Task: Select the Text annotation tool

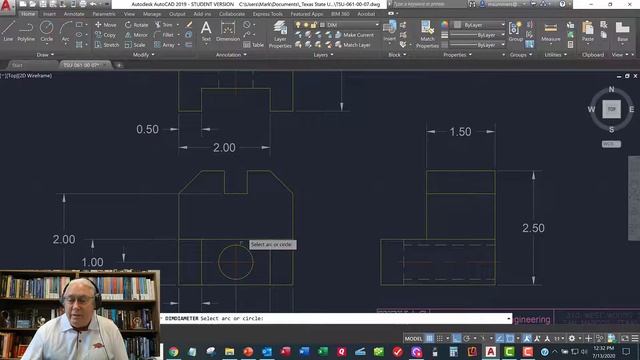Action: [206, 31]
